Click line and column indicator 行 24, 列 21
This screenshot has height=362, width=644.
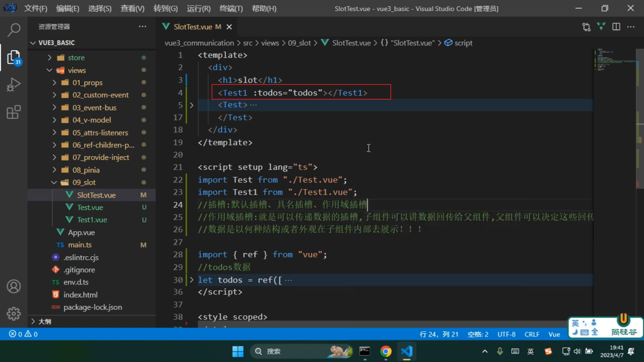pyautogui.click(x=439, y=334)
